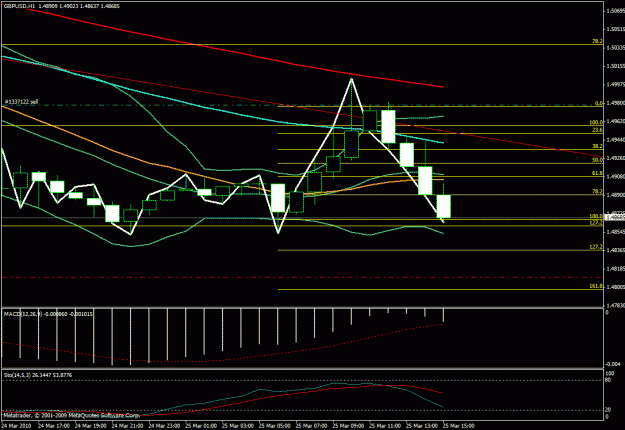Click the 1.48365 price axis label

[615, 250]
